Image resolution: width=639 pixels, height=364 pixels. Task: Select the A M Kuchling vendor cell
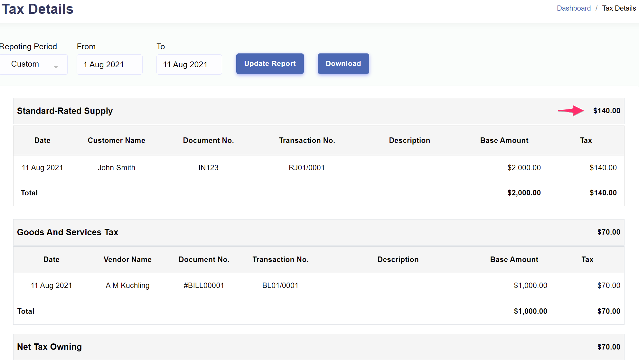[x=127, y=285]
